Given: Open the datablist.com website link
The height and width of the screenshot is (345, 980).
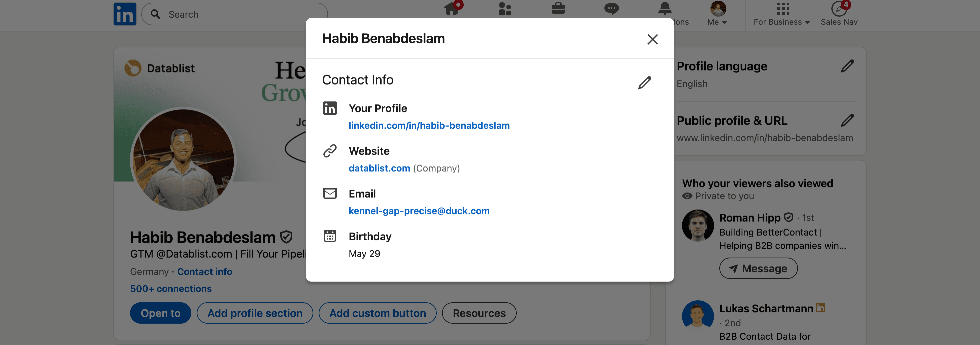Looking at the screenshot, I should (x=379, y=168).
